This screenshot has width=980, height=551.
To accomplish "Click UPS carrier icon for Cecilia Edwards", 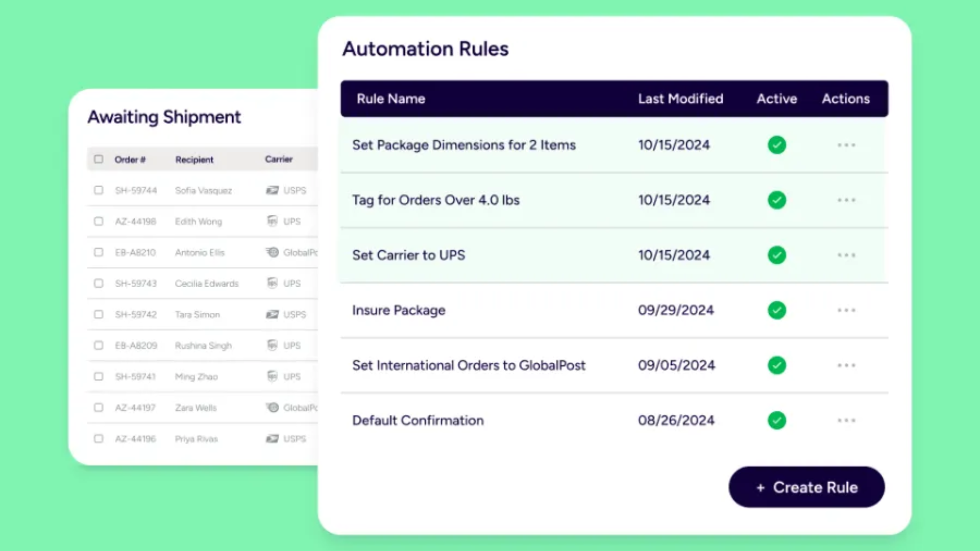I will (x=273, y=283).
